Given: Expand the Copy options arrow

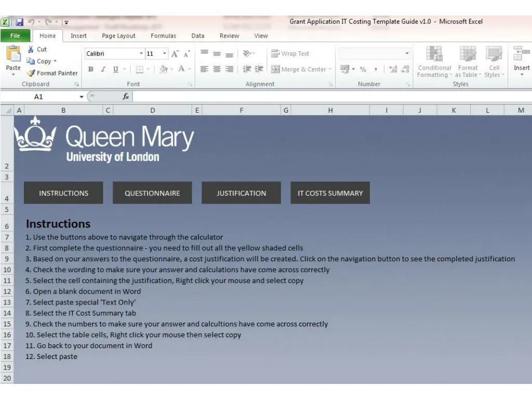Looking at the screenshot, I should tap(55, 61).
